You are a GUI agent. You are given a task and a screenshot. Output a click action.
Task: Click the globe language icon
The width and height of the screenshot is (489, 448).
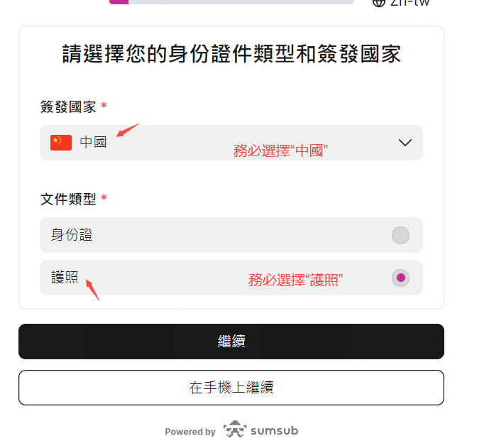(x=378, y=2)
